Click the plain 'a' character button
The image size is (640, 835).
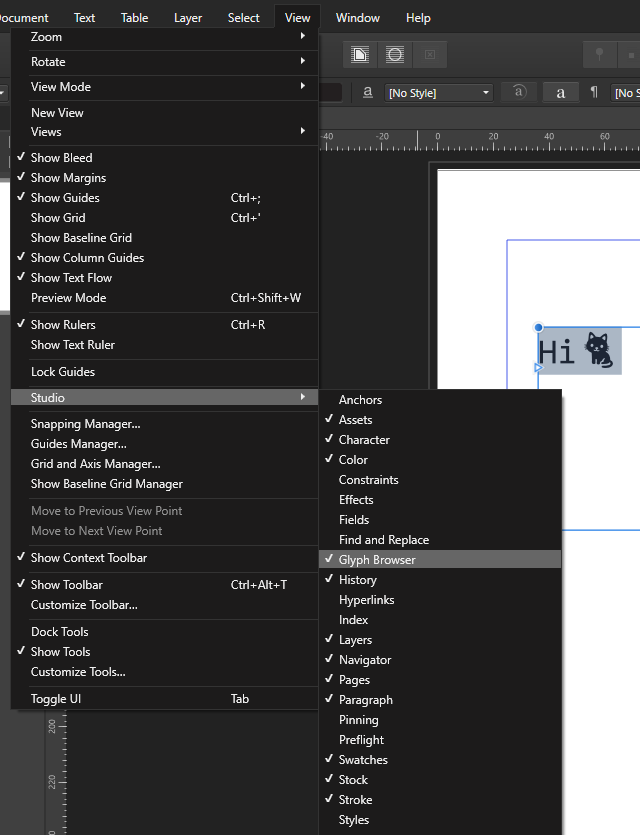(x=561, y=93)
